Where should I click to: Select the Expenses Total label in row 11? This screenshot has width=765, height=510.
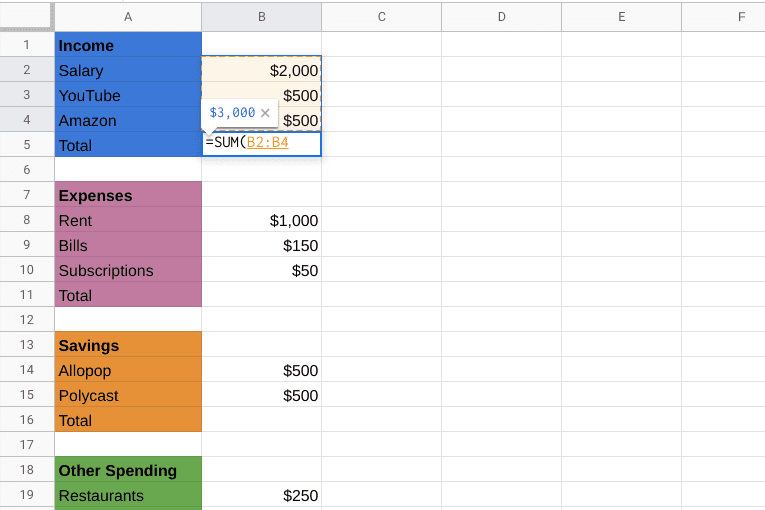coord(128,295)
